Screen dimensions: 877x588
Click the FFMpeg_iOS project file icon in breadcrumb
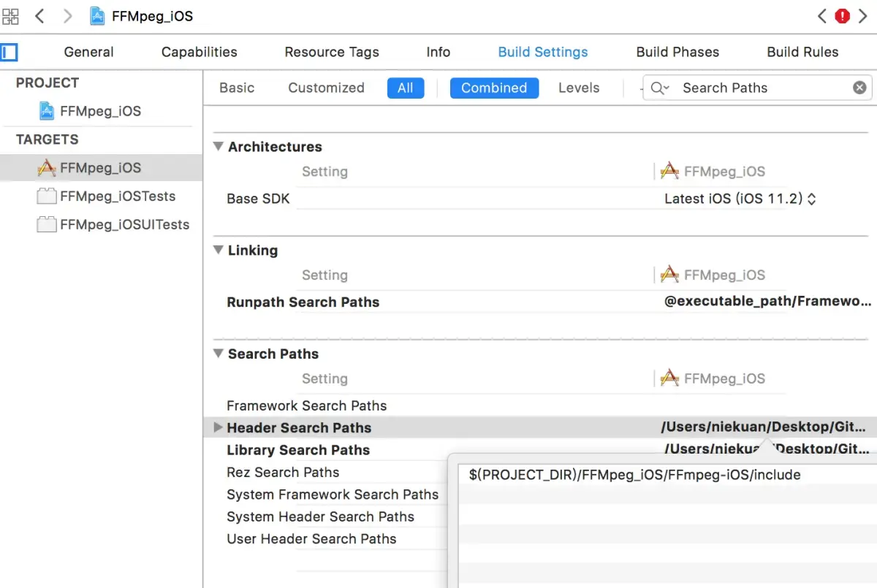click(x=97, y=16)
